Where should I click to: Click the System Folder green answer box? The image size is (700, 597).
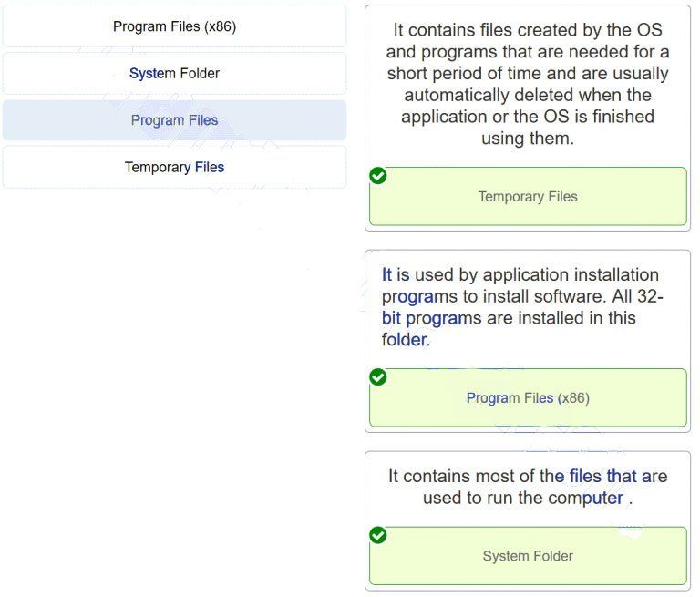tap(528, 556)
